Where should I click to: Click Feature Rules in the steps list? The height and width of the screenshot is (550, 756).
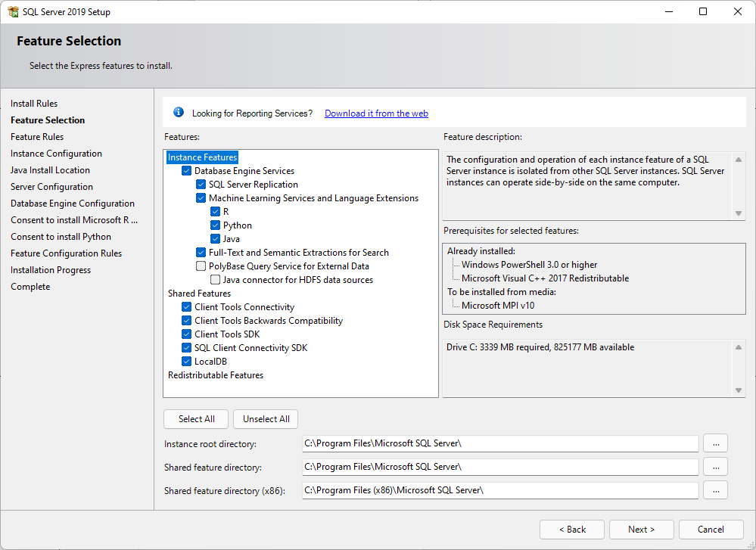click(x=37, y=137)
